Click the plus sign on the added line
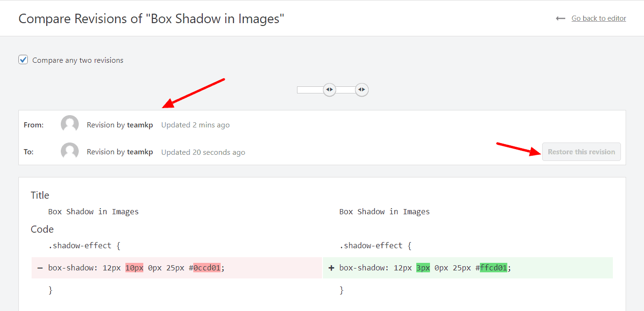 [x=331, y=268]
